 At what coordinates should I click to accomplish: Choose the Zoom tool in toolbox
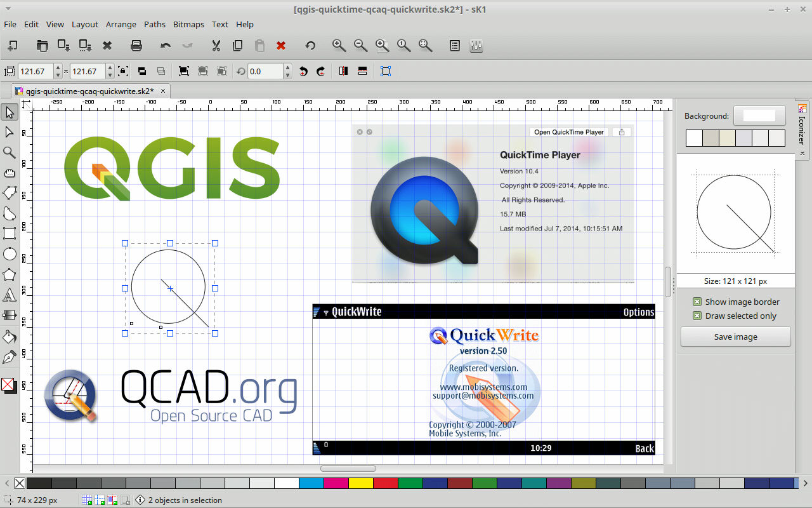[x=10, y=152]
